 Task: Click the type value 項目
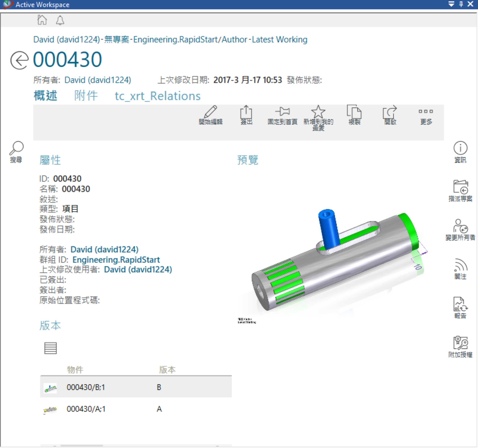pos(70,209)
